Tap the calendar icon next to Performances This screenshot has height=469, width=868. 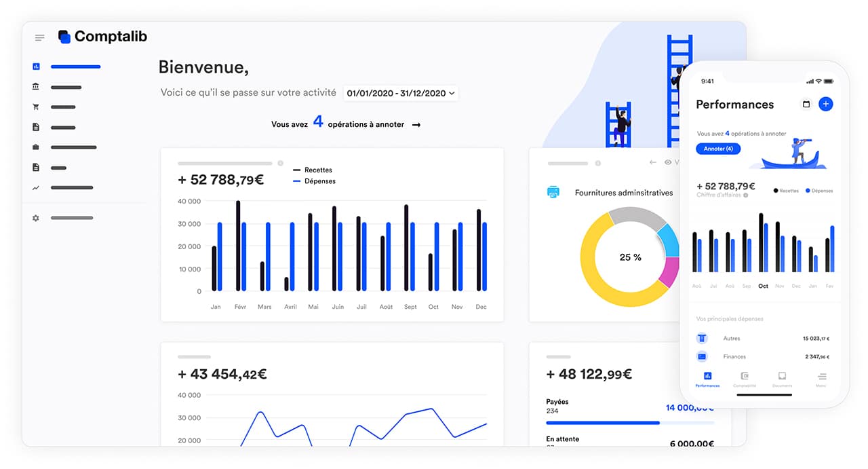(x=806, y=105)
